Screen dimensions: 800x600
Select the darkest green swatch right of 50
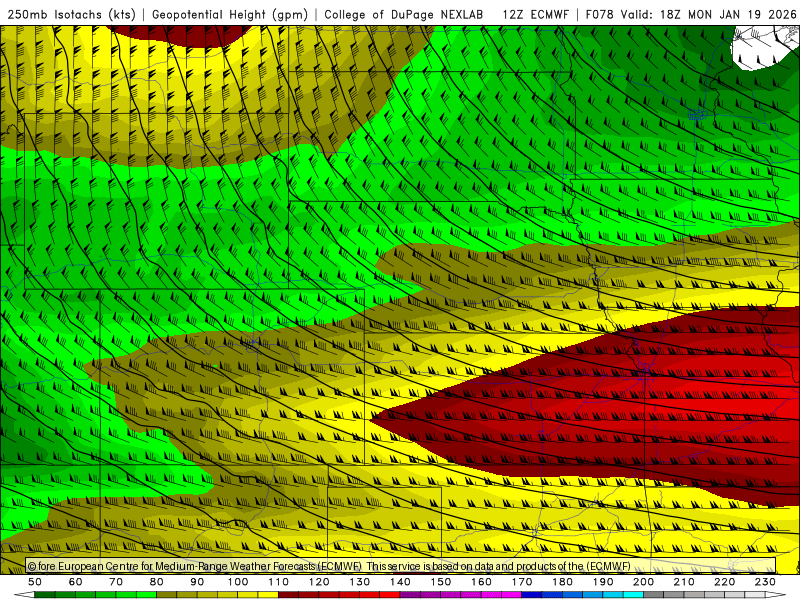tap(45, 595)
